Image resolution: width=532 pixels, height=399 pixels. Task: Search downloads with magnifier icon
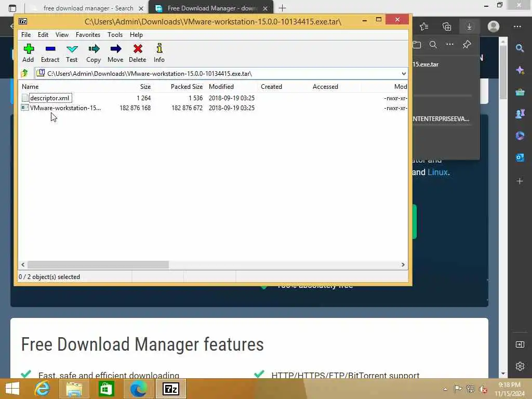point(433,45)
